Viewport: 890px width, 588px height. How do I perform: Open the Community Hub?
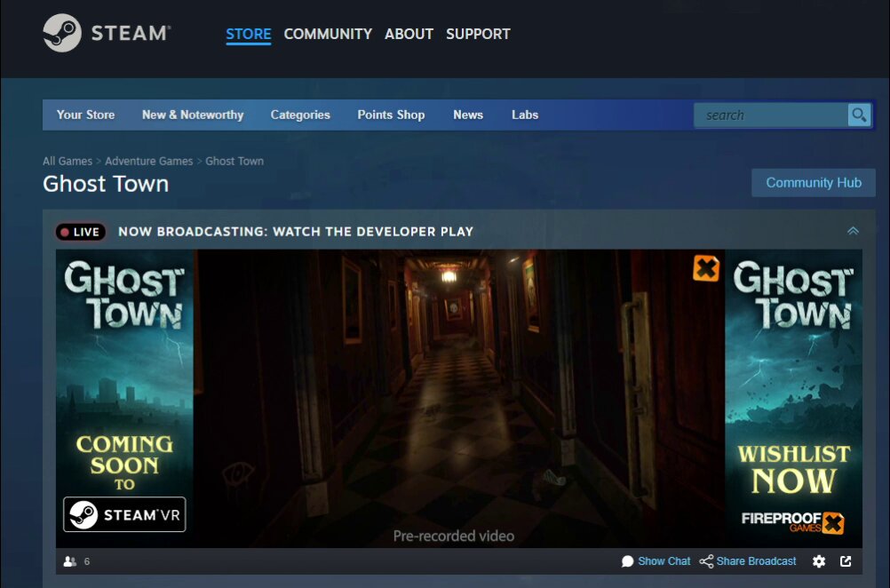click(x=814, y=183)
